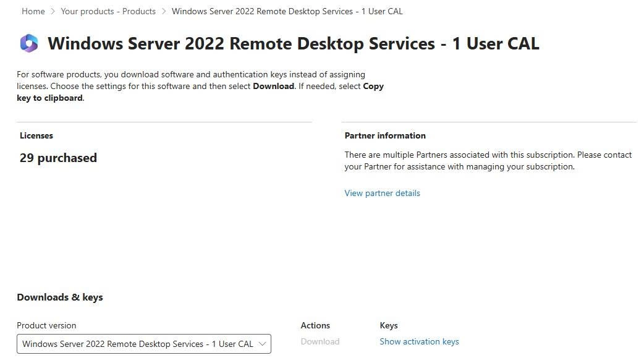Open the View partner details link
Image resolution: width=644 pixels, height=363 pixels.
(382, 193)
